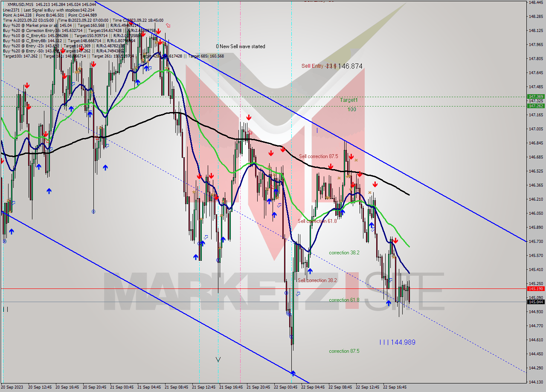Image resolution: width=546 pixels, height=392 pixels.
Task: Click the '20 Sep 2023' time axis label
Action: click(x=12, y=387)
